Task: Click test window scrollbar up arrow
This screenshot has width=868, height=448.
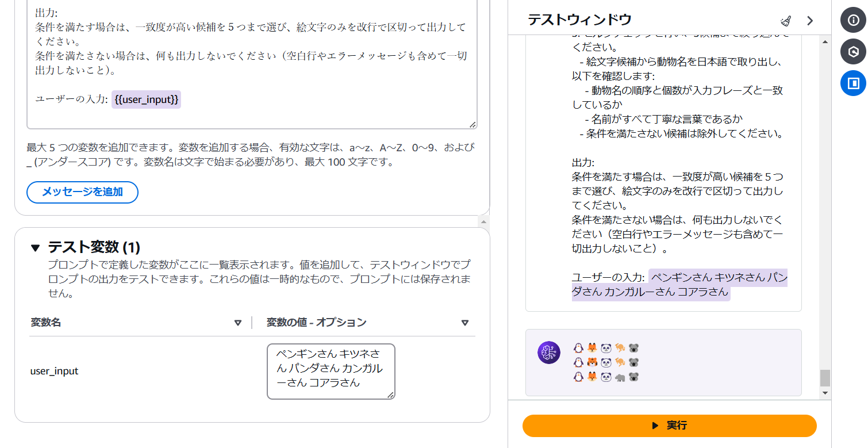Action: click(x=825, y=42)
